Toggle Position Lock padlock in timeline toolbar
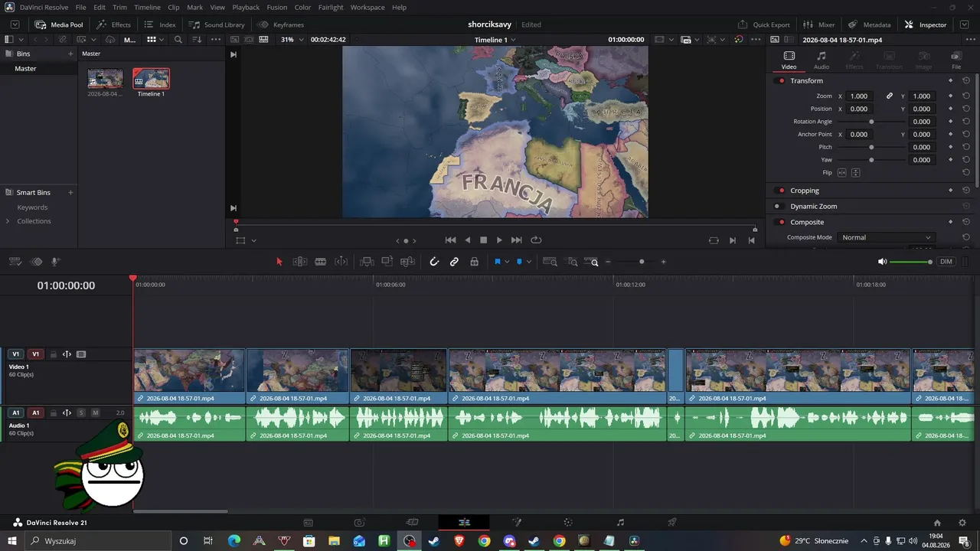 475,262
